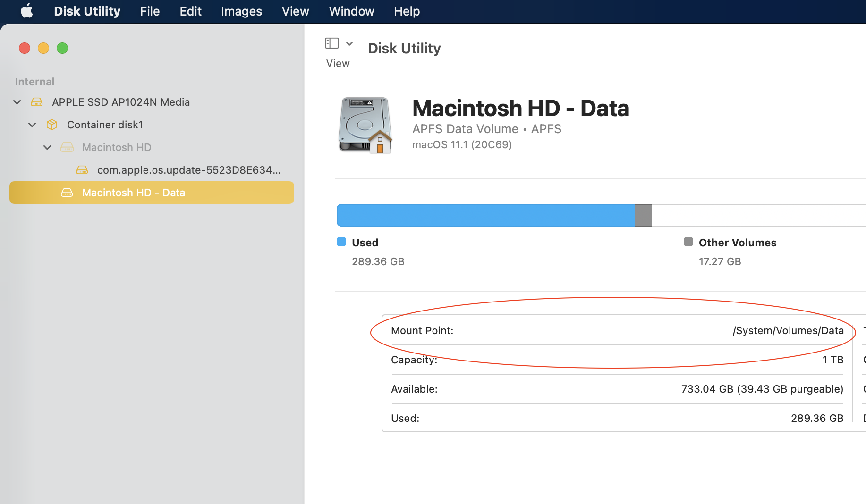Open the Window menu
Screen dimensions: 866x504
[351, 11]
